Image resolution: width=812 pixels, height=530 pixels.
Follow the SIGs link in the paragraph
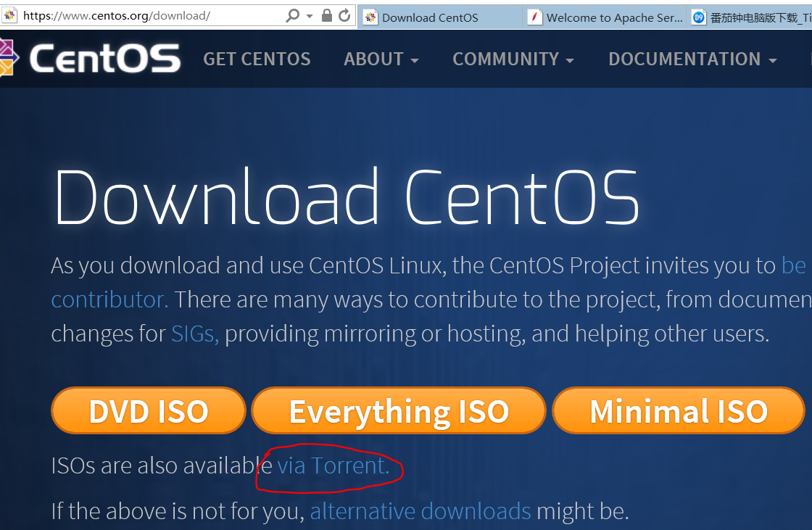click(x=195, y=334)
